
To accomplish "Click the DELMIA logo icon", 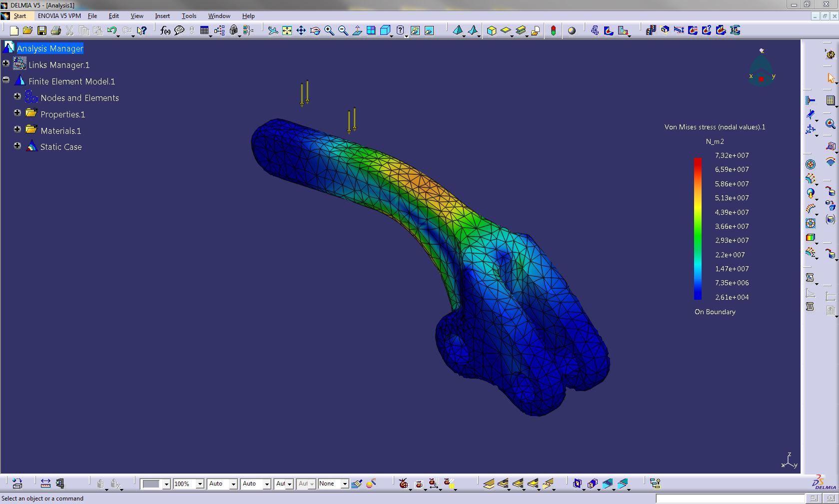I will coord(824,483).
